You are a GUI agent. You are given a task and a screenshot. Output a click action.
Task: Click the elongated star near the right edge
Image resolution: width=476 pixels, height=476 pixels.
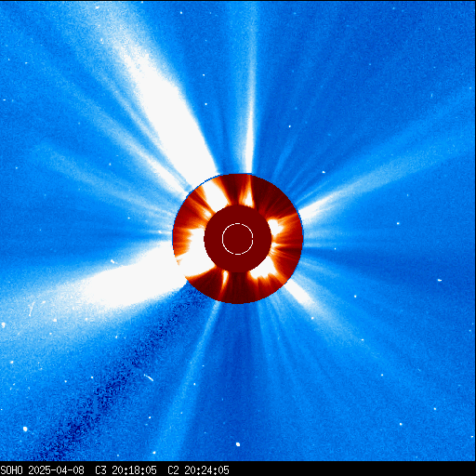click(x=440, y=280)
